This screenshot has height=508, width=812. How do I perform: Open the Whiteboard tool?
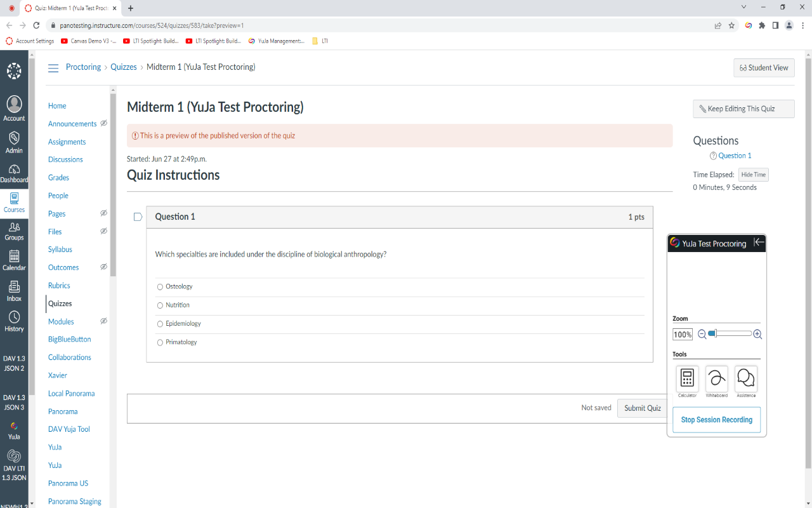click(717, 378)
